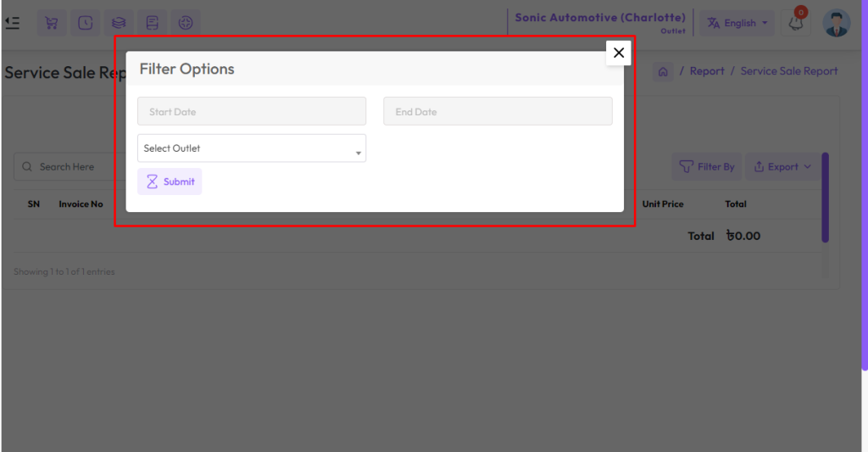The width and height of the screenshot is (868, 452).
Task: Open the Service Sale Report breadcrumb link
Action: (x=789, y=71)
